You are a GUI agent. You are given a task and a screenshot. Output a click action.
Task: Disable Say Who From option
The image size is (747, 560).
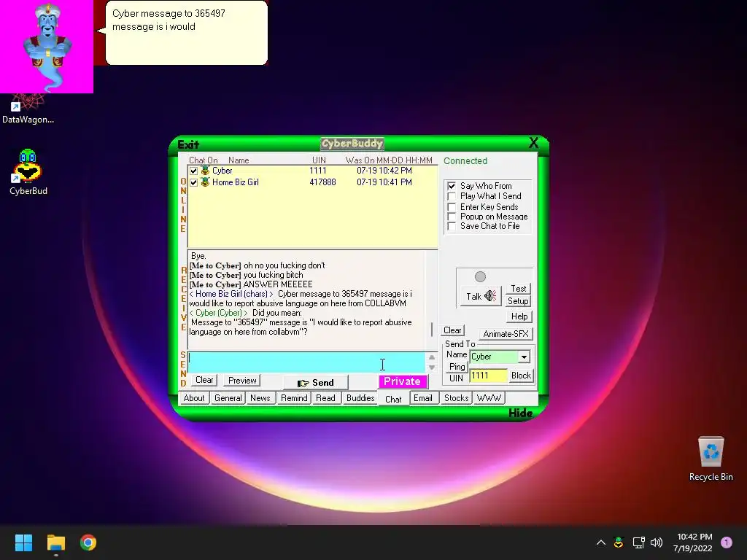452,186
